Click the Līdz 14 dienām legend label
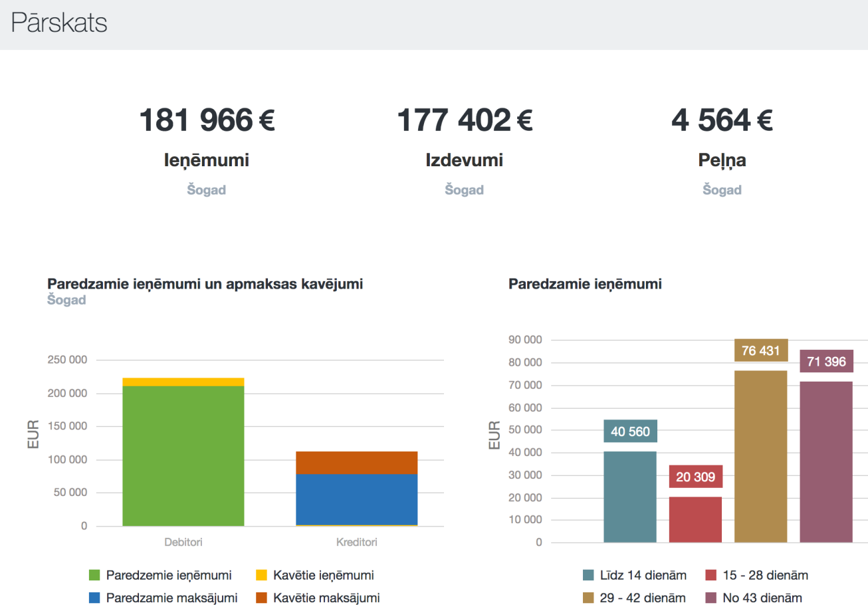The image size is (868, 605). tap(643, 575)
